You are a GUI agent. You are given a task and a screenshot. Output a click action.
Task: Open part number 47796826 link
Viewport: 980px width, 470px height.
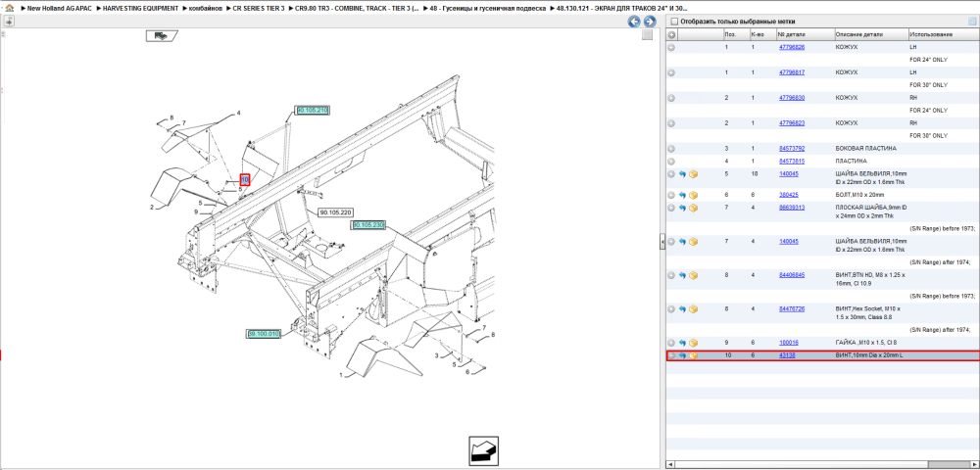tap(792, 47)
